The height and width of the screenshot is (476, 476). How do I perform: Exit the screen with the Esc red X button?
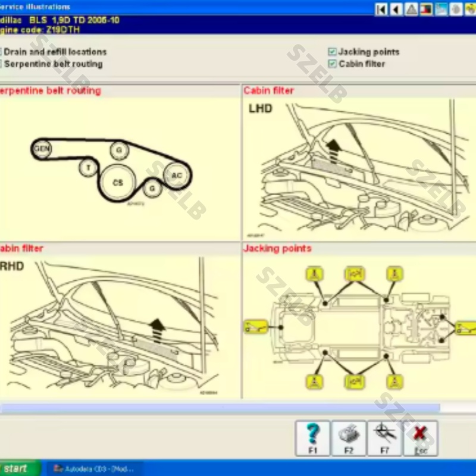[x=421, y=439]
